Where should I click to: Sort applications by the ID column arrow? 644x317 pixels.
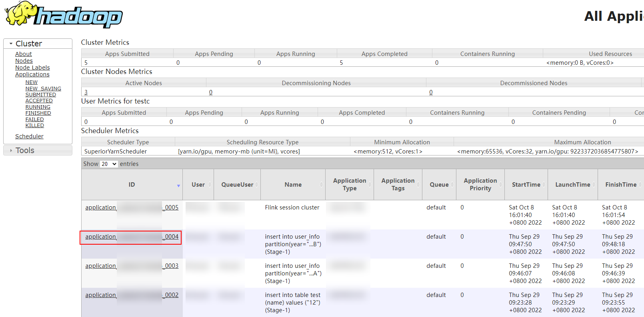(x=178, y=185)
